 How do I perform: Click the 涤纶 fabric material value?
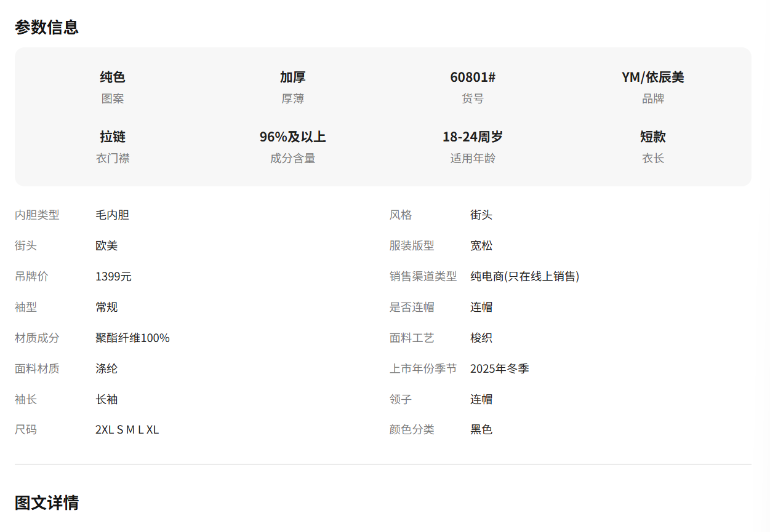106,368
